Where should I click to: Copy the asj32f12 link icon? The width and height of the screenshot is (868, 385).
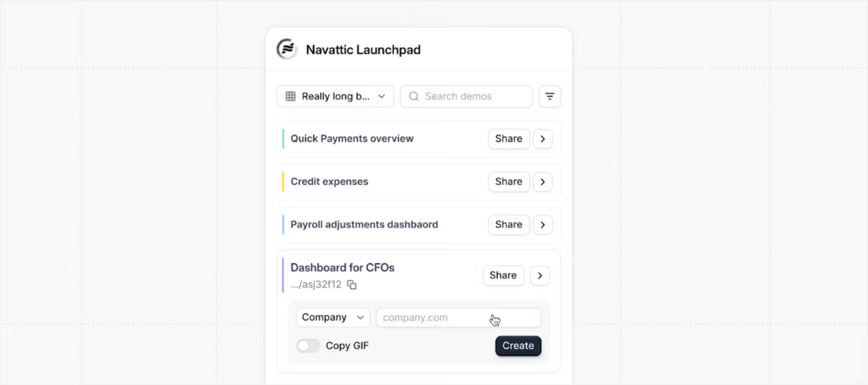352,285
